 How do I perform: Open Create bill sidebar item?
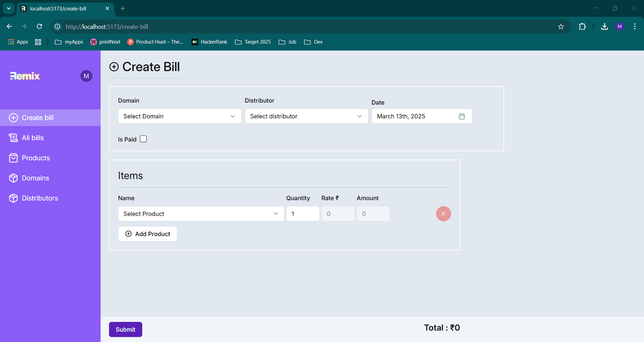(50, 118)
